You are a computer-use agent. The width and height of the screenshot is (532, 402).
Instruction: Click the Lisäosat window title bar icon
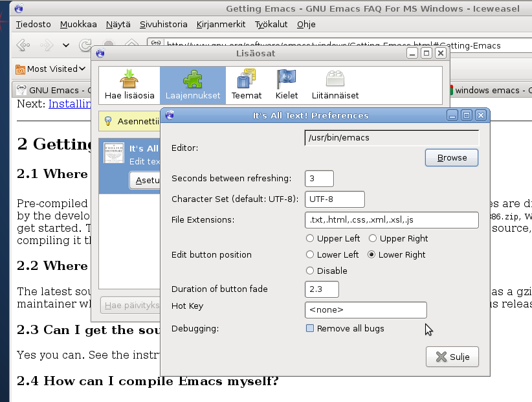[x=100, y=53]
